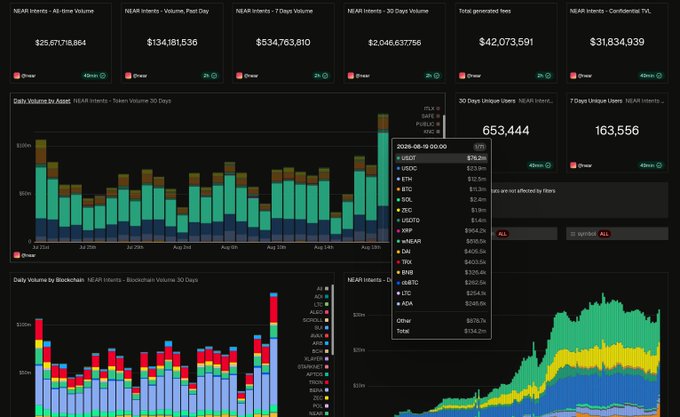Open @near avatar on 7 Days Unique Users card
The height and width of the screenshot is (417, 680).
pos(573,165)
